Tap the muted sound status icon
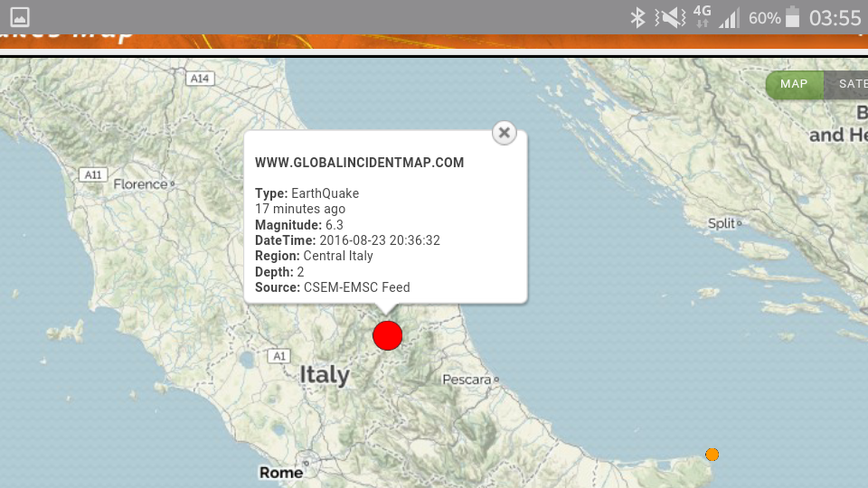 (x=670, y=17)
